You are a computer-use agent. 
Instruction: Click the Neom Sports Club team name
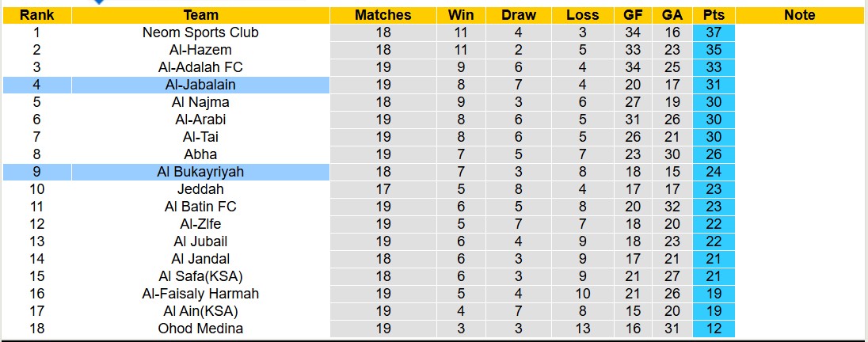[x=200, y=32]
